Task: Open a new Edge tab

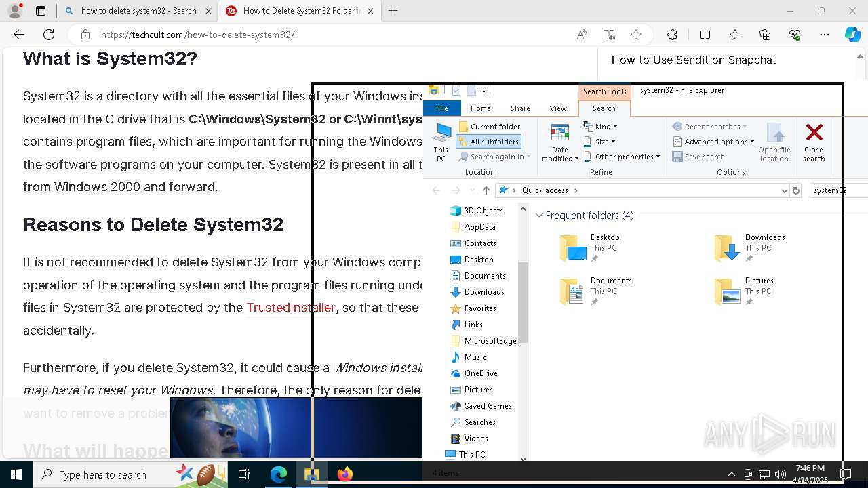Action: tap(393, 11)
